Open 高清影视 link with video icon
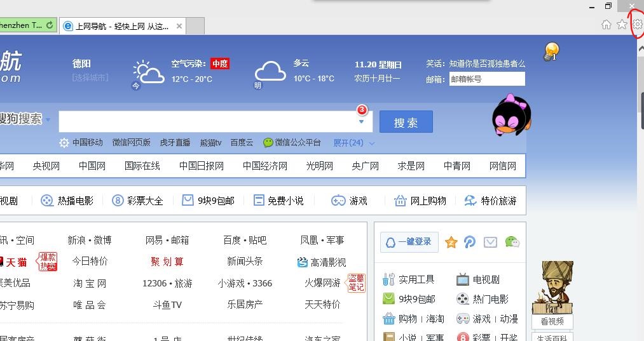Viewport: 644px width, 341px height. point(322,262)
